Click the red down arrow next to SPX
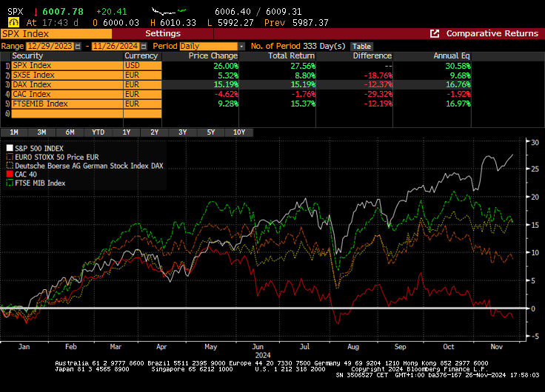The image size is (545, 392). pyautogui.click(x=36, y=12)
